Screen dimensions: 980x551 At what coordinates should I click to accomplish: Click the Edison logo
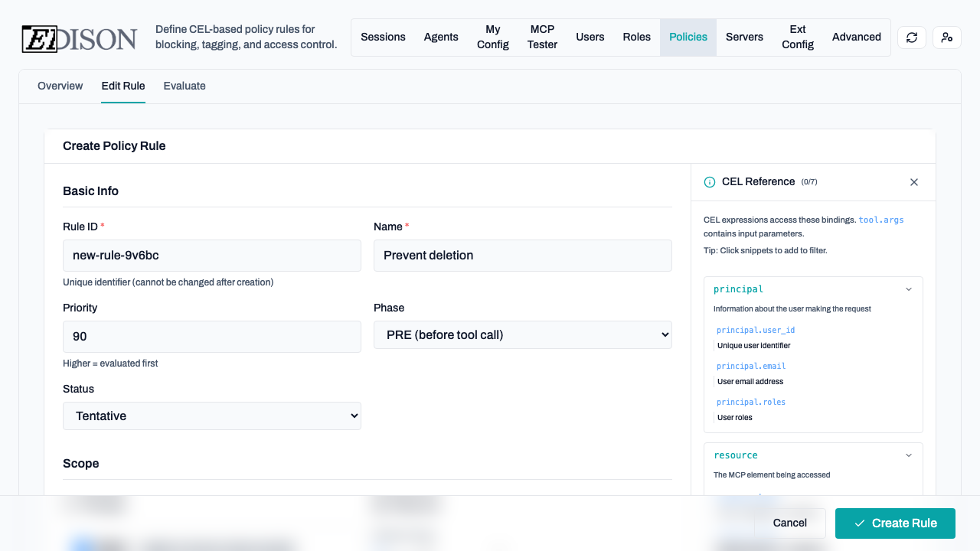(x=80, y=38)
